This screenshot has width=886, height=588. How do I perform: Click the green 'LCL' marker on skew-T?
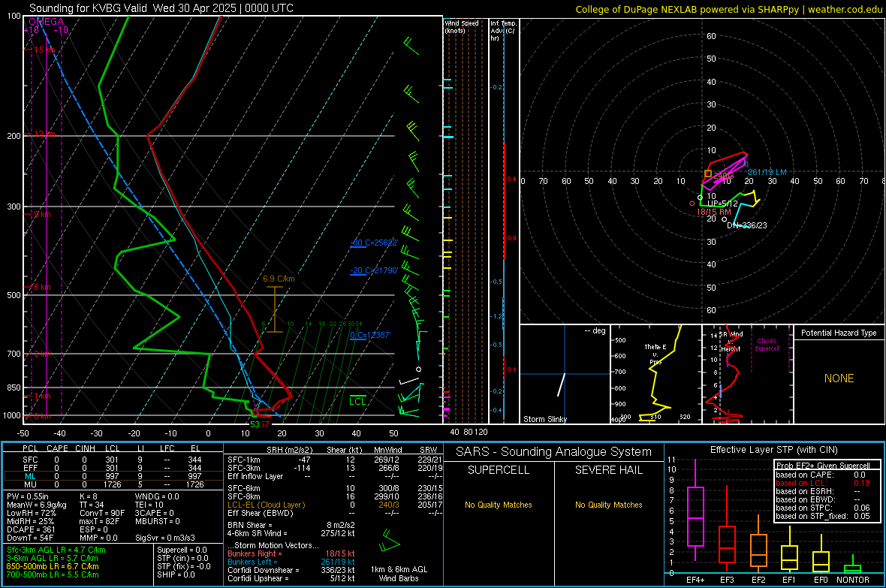357,402
